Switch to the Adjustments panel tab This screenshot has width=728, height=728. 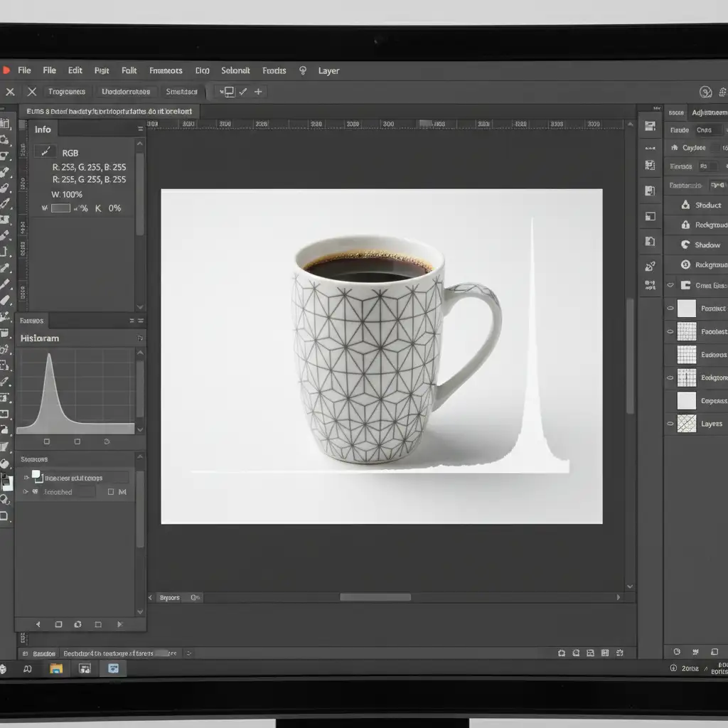pyautogui.click(x=709, y=112)
